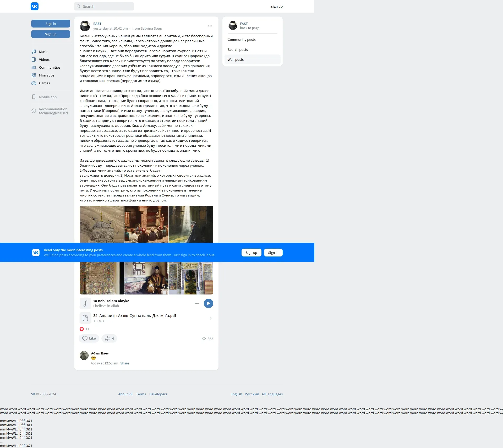Open the All languages selector
This screenshot has height=448, width=503.
pyautogui.click(x=272, y=394)
